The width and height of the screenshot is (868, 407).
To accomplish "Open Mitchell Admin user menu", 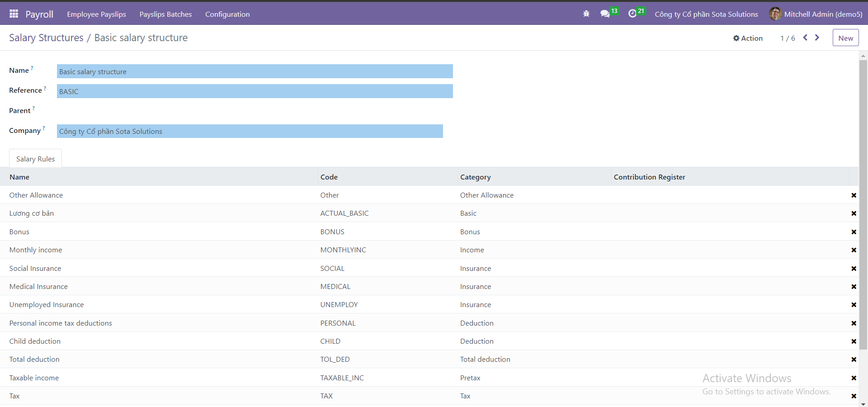I will (x=816, y=14).
